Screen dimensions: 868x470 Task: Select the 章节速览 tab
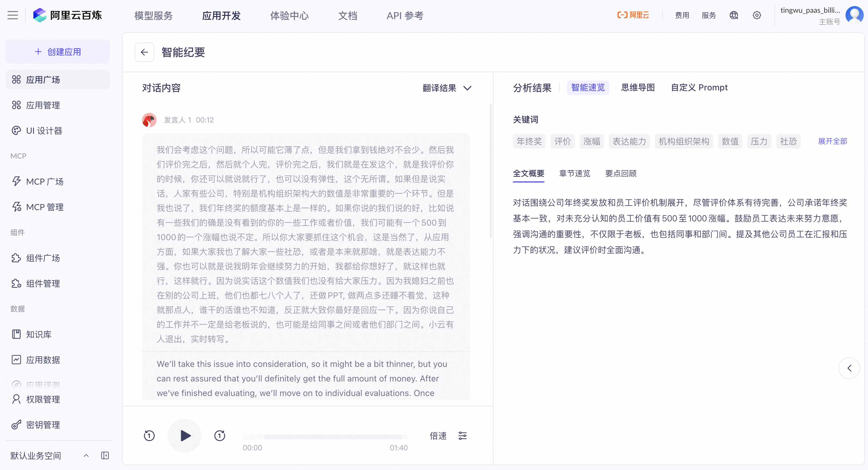[x=575, y=173]
